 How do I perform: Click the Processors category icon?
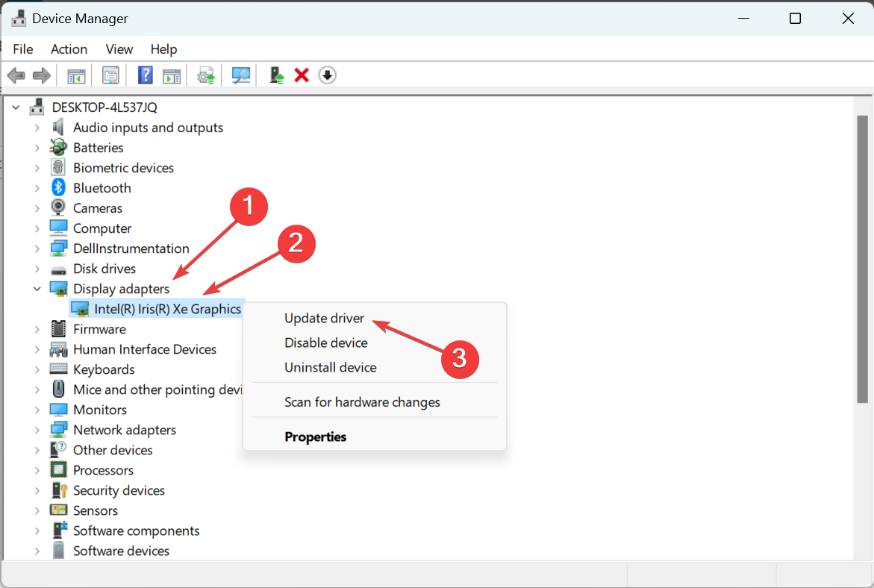58,470
